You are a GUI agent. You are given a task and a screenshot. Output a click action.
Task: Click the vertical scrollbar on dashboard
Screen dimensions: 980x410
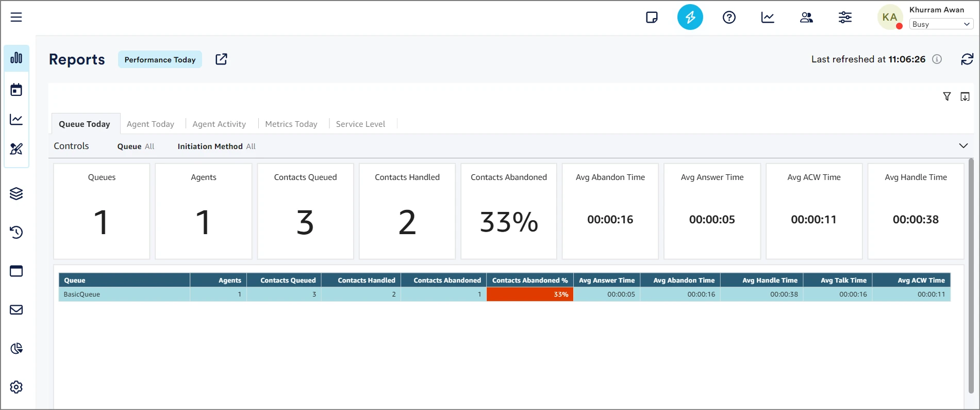971,273
